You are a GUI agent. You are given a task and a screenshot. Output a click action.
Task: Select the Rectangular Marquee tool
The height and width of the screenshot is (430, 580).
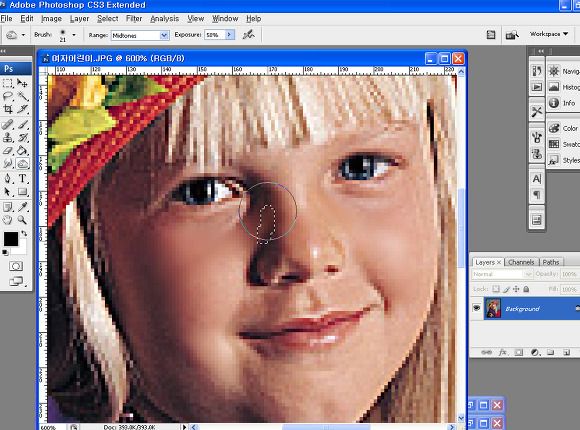click(x=8, y=83)
